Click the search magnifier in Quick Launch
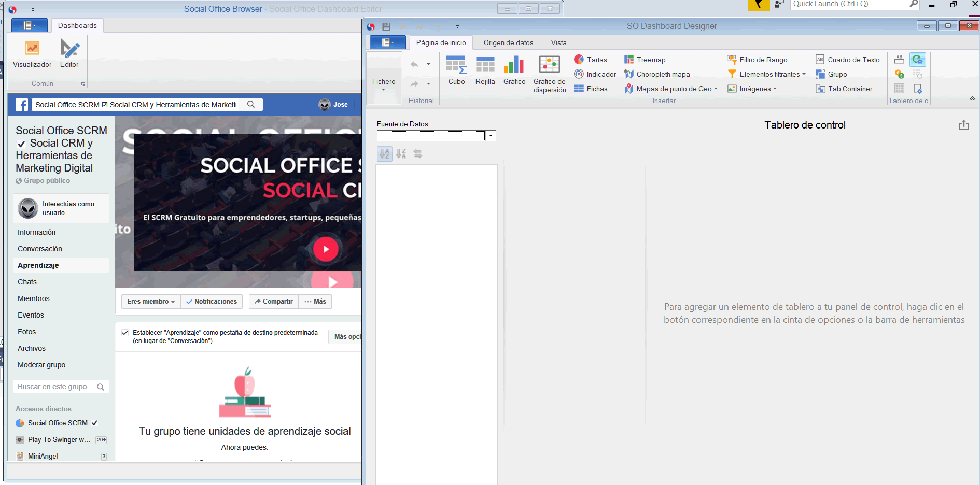This screenshot has width=980, height=485. (914, 4)
